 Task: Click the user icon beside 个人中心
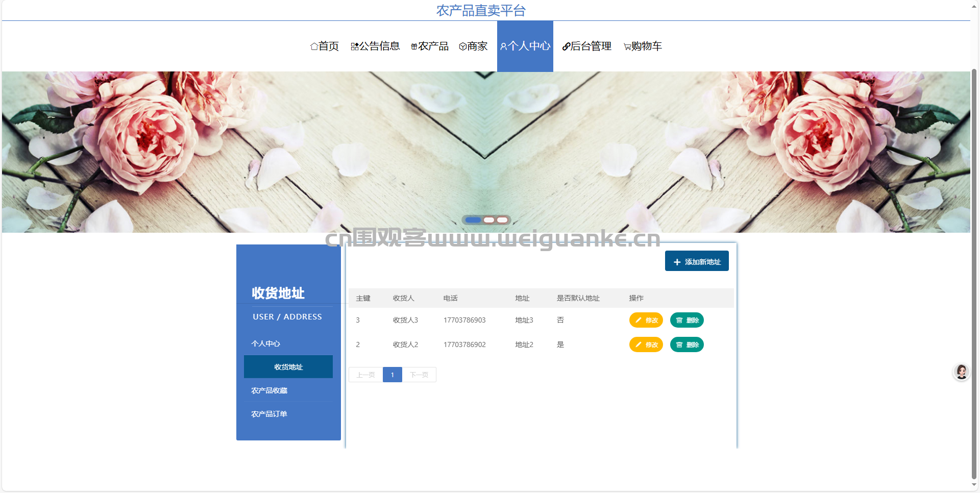[x=503, y=46]
